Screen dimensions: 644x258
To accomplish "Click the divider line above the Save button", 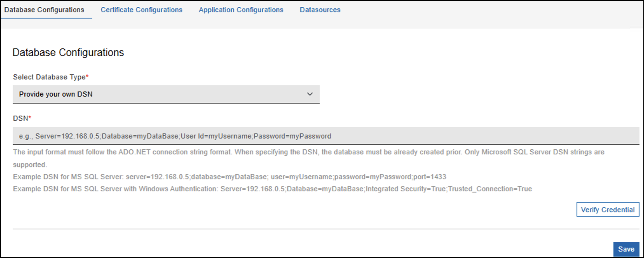I will (325, 229).
